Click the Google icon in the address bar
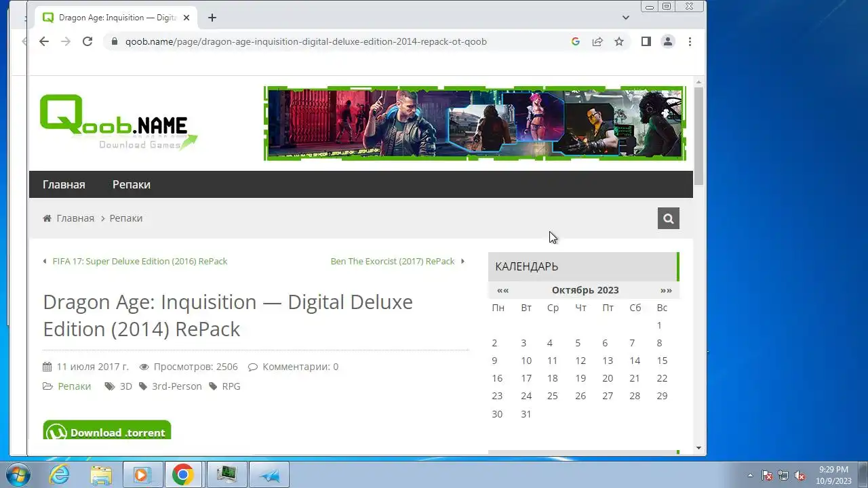Screen dimensions: 868x488 576,41
